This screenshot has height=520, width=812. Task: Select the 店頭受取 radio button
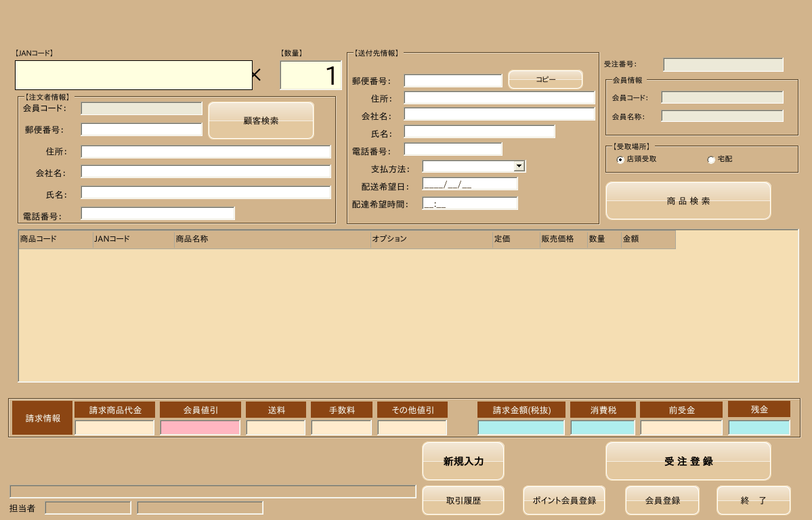620,160
